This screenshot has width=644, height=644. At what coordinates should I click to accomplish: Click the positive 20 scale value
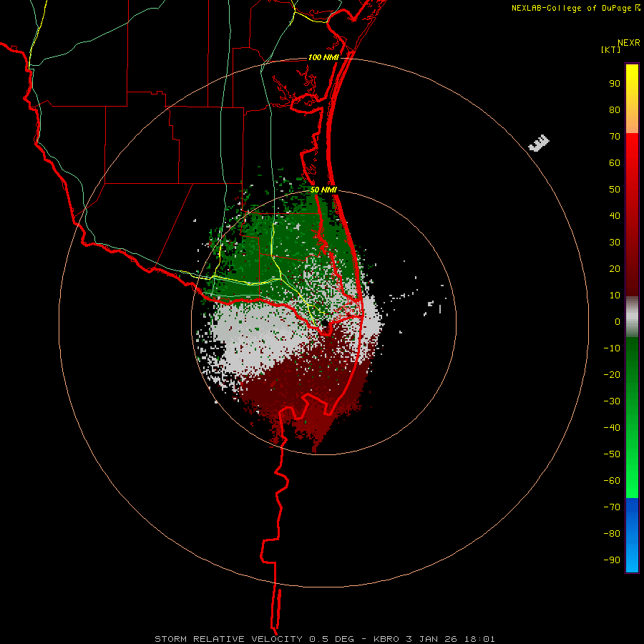tap(615, 268)
